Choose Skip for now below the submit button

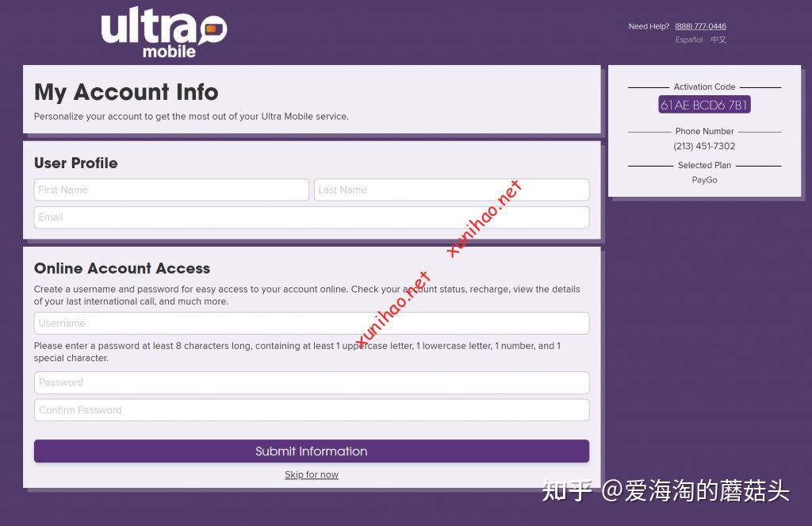312,474
